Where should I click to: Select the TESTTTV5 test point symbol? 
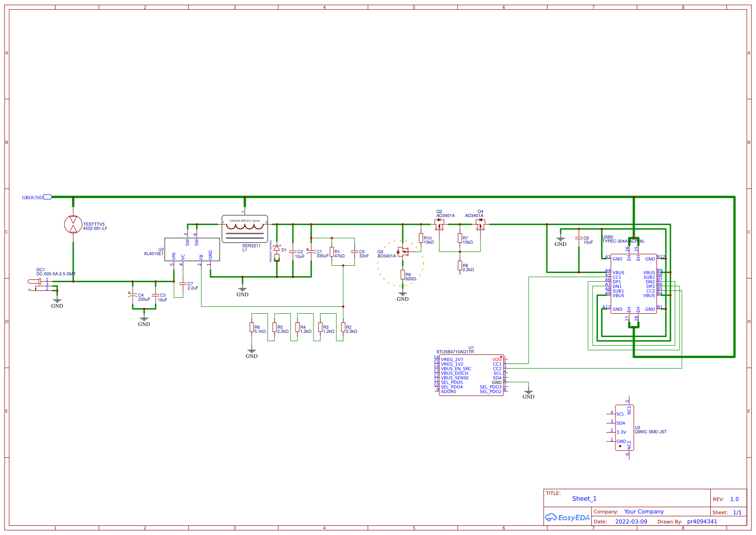(73, 224)
